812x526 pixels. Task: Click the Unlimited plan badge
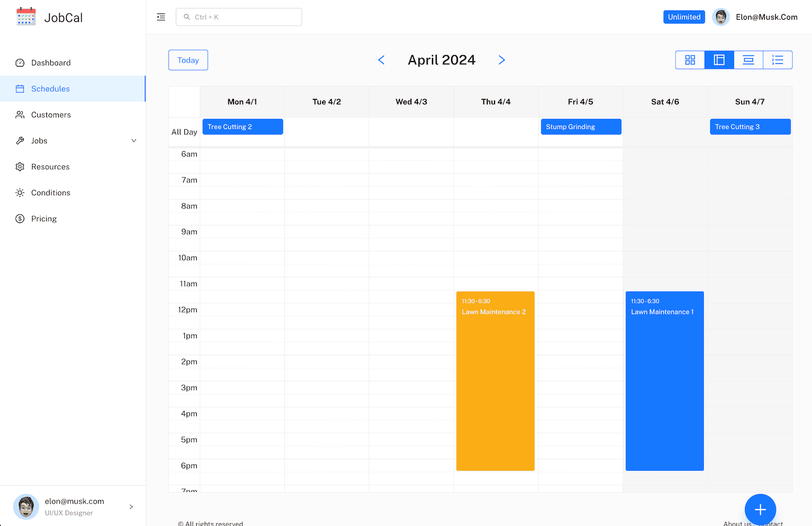[x=683, y=17]
